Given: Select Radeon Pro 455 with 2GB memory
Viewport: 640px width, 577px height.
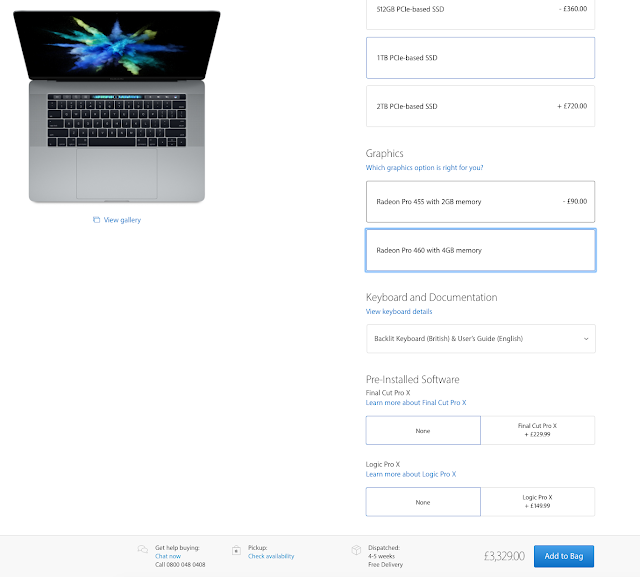Looking at the screenshot, I should pos(480,202).
